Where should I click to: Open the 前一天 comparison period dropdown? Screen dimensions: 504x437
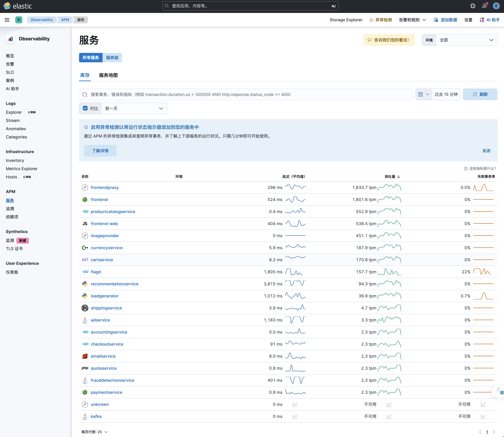[x=134, y=109]
